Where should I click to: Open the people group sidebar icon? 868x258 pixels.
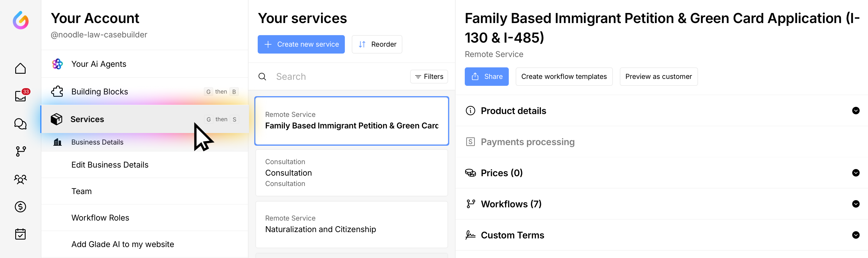(x=20, y=179)
